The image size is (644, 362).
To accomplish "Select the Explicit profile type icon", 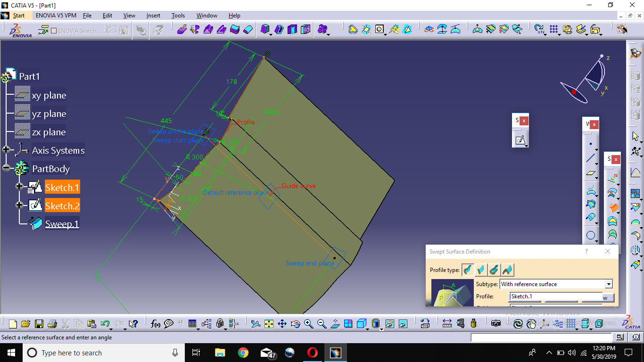I will tap(468, 270).
